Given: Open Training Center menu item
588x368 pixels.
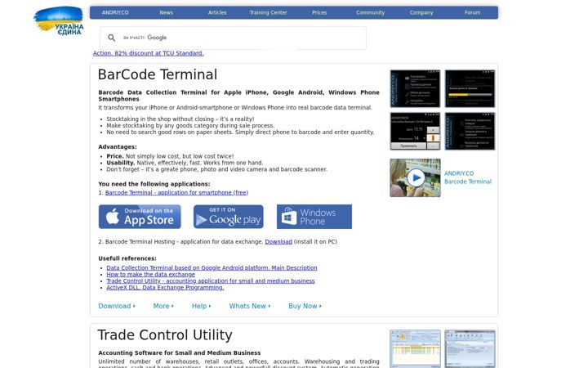Looking at the screenshot, I should coord(268,12).
